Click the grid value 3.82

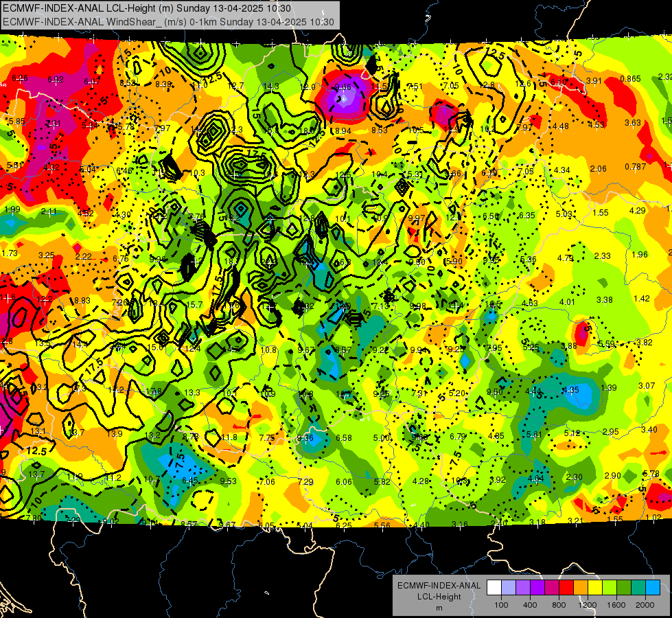[645, 342]
